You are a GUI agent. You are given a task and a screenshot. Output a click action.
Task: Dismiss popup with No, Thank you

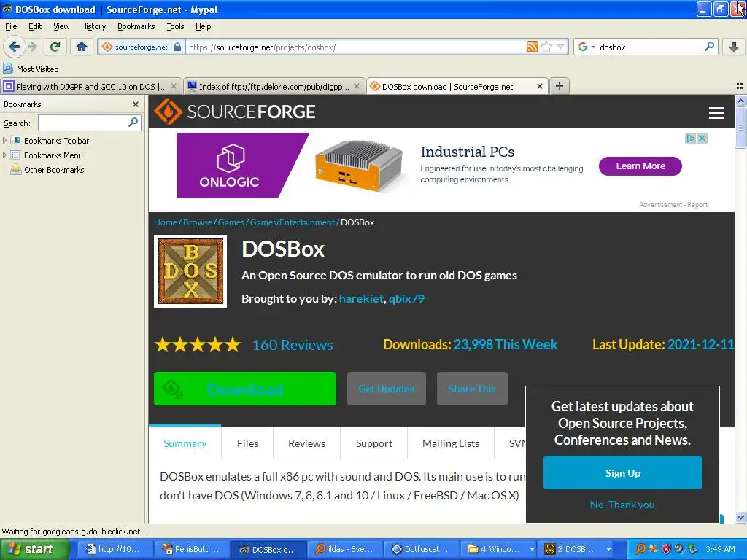(x=622, y=505)
